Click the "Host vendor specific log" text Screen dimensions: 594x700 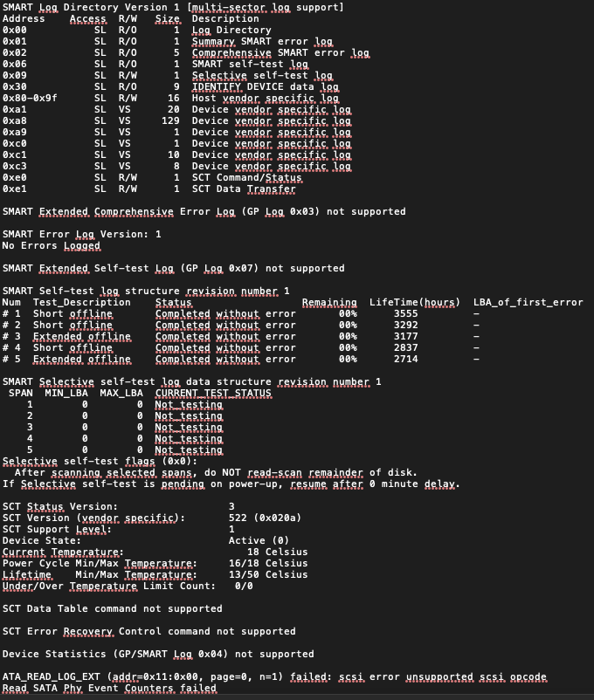[265, 98]
